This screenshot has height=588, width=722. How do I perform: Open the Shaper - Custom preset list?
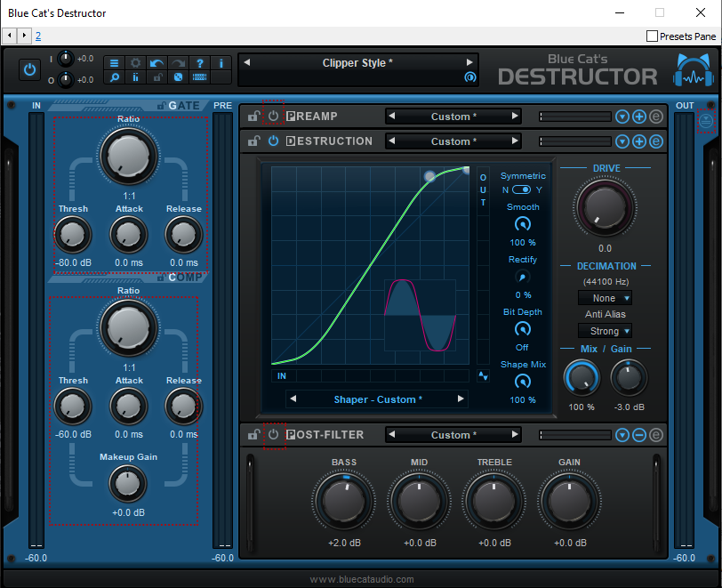tap(378, 399)
